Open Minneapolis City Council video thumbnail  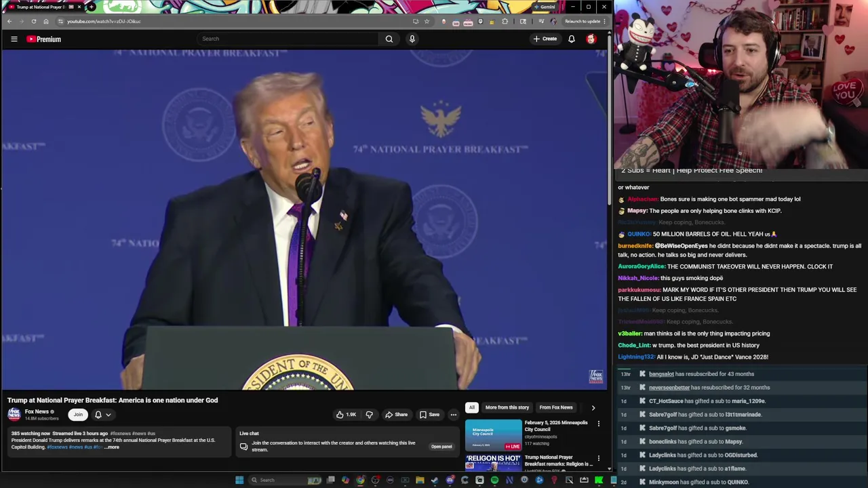[493, 435]
